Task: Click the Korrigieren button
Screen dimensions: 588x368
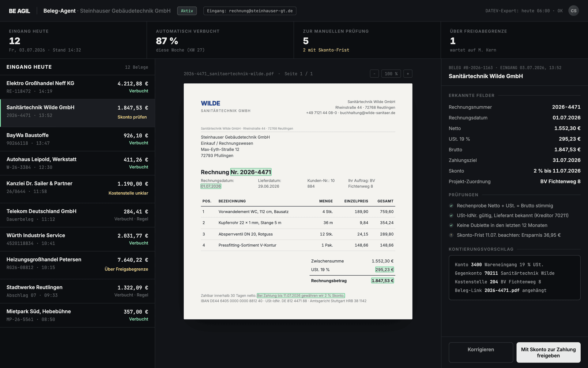Action: click(x=481, y=352)
